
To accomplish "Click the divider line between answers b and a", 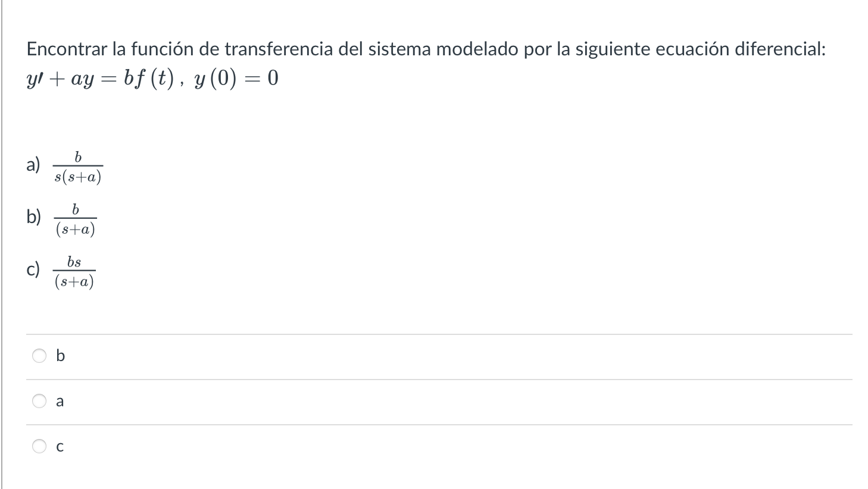I will click(x=434, y=378).
